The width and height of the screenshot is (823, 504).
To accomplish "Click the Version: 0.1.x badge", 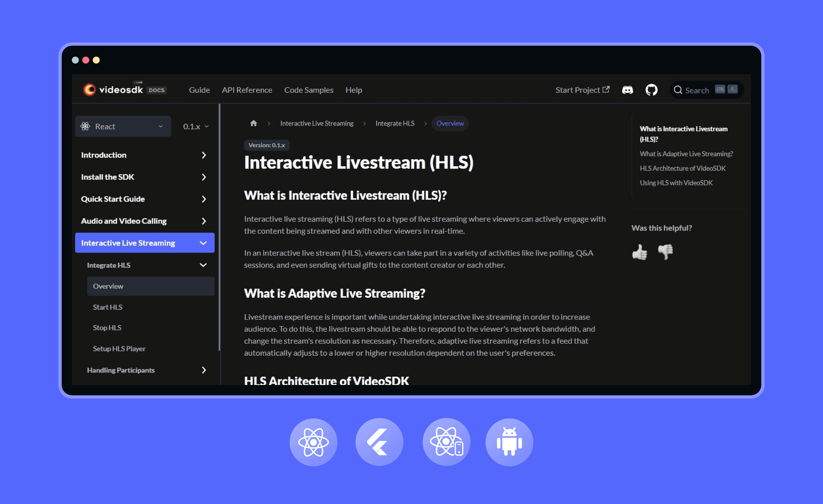I will tap(266, 145).
